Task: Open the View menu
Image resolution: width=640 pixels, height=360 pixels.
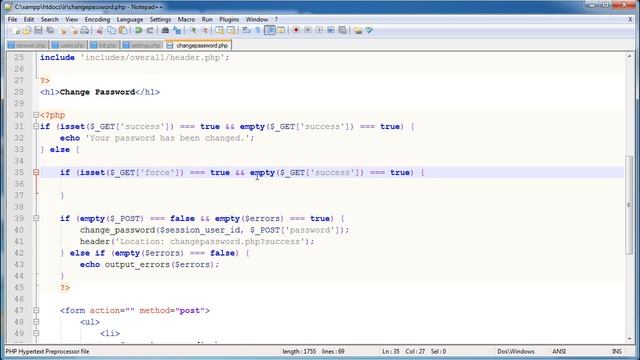Action: tap(71, 19)
